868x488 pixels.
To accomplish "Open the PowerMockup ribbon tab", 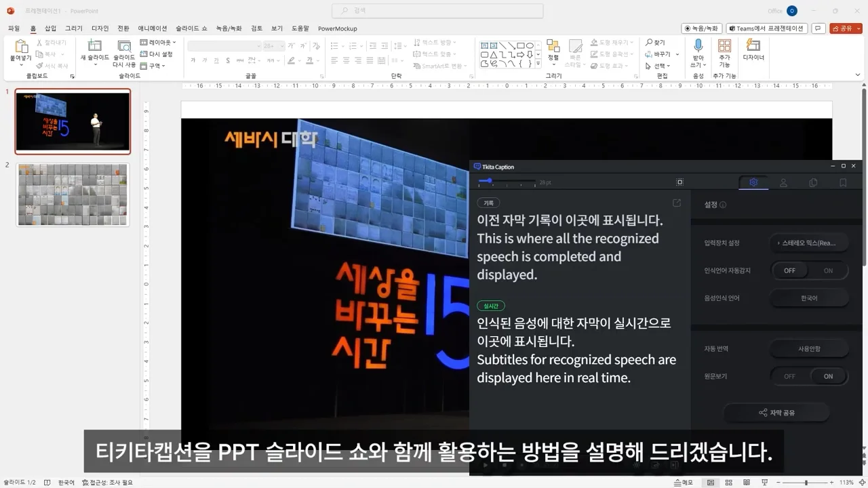I will tap(337, 28).
